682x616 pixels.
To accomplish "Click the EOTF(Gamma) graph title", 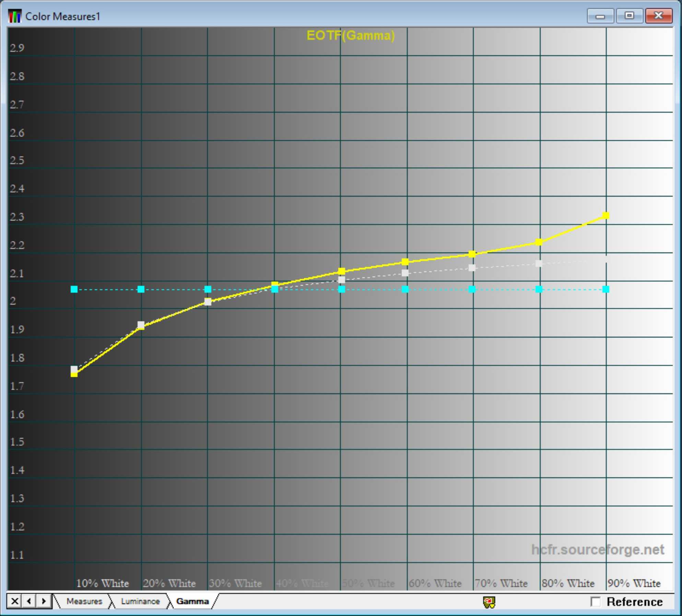I will (350, 35).
